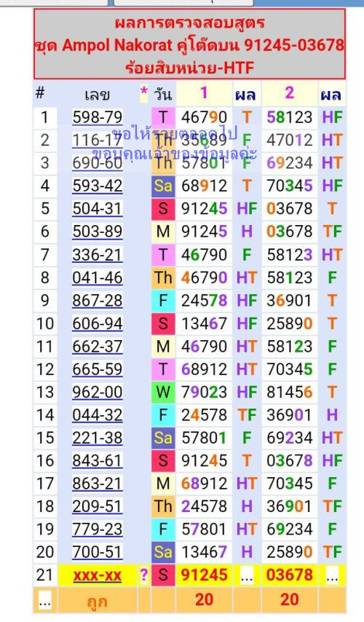Click the magenta 2 column header

[x=290, y=92]
